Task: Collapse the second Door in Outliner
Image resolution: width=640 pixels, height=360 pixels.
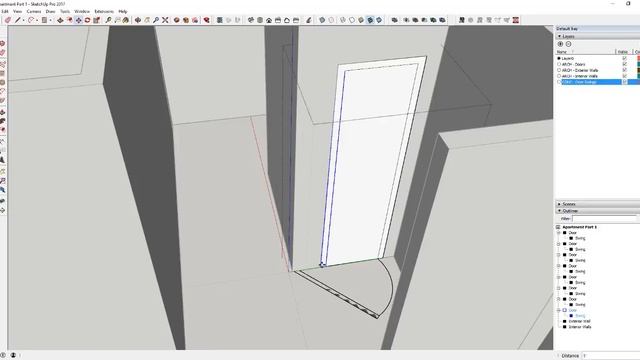Action: pyautogui.click(x=559, y=244)
